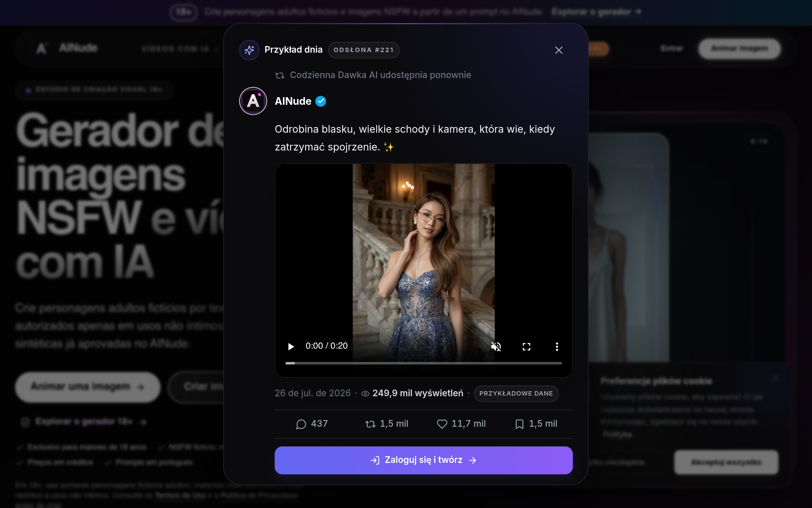This screenshot has height=508, width=812.
Task: Open the comments with 437 replies
Action: (312, 424)
